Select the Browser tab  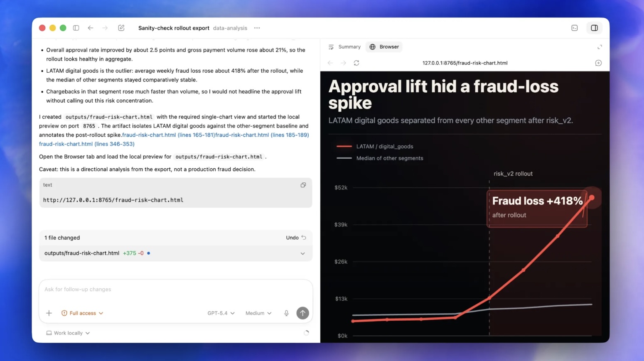384,47
